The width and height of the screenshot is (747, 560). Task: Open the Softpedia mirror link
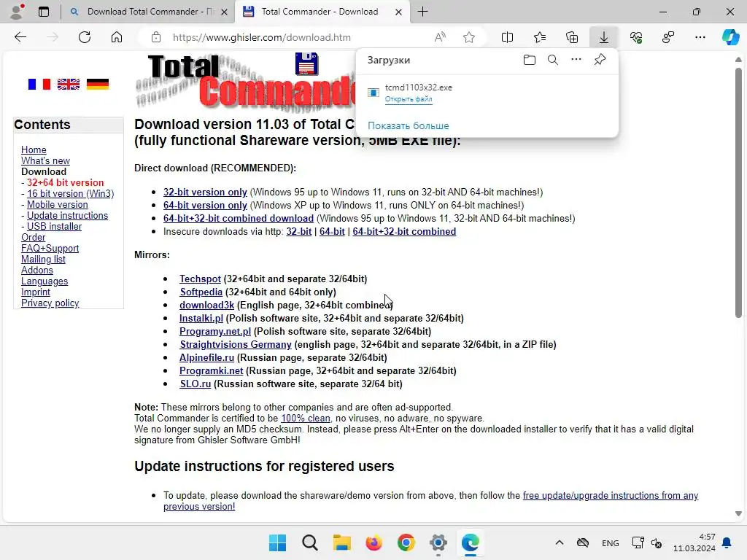[x=201, y=292]
